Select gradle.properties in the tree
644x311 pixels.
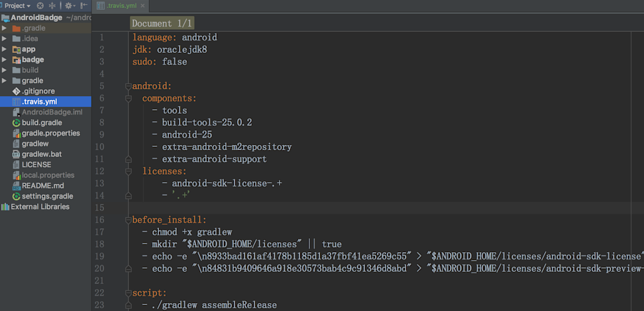tap(51, 134)
